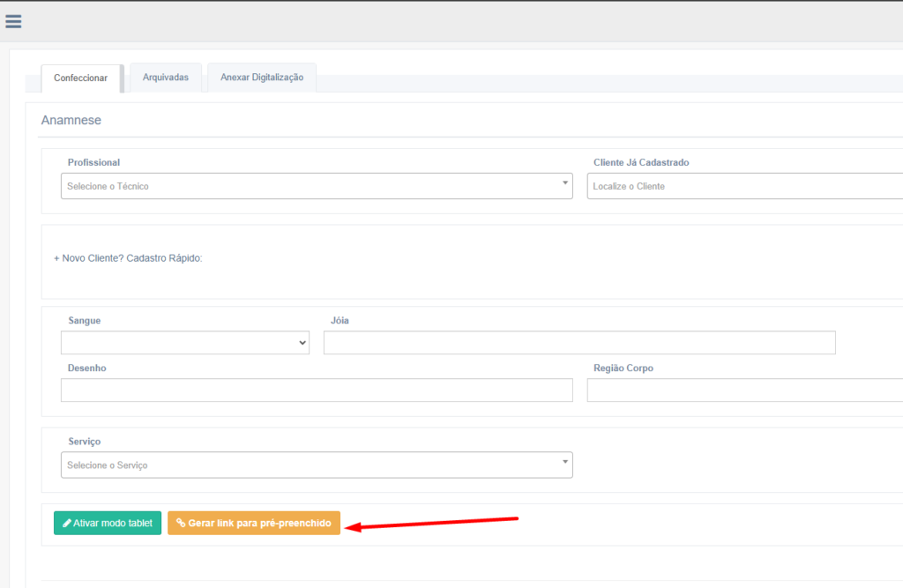Expand '+ Novo Cliente? Cadastro Rápido' section

(x=128, y=258)
